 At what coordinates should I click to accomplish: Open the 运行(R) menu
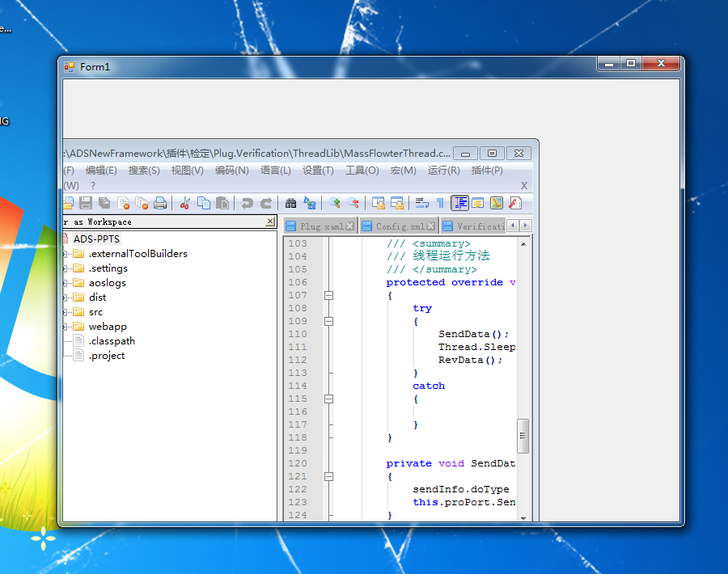tap(443, 171)
